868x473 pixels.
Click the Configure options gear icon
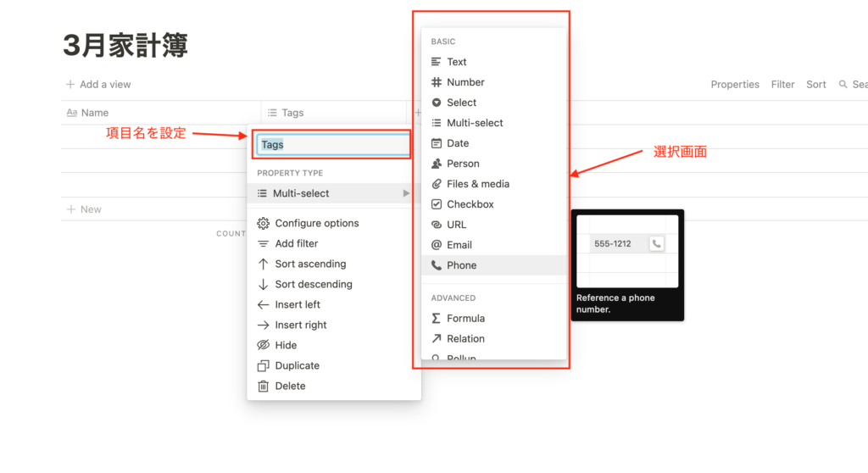point(263,223)
